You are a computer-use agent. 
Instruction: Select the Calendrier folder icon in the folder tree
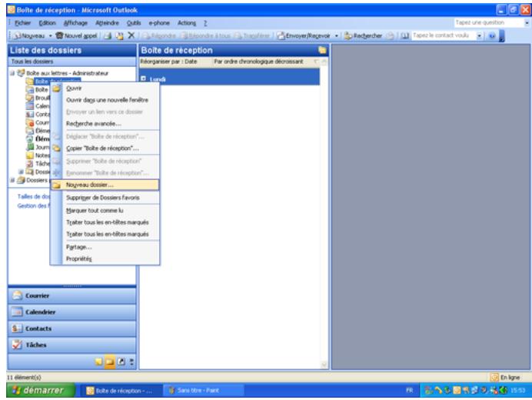[30, 106]
